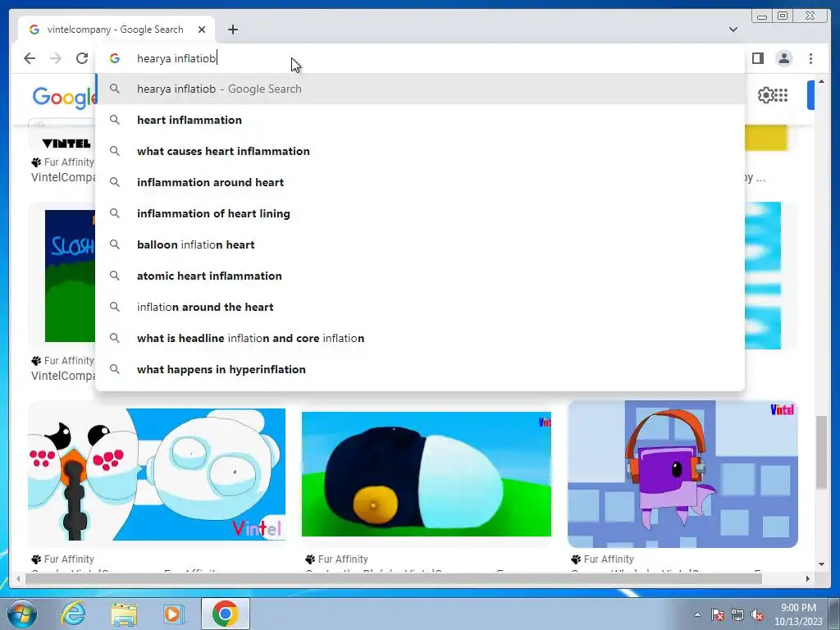Click the Chrome taskbar icon
This screenshot has width=840, height=630.
coord(226,614)
